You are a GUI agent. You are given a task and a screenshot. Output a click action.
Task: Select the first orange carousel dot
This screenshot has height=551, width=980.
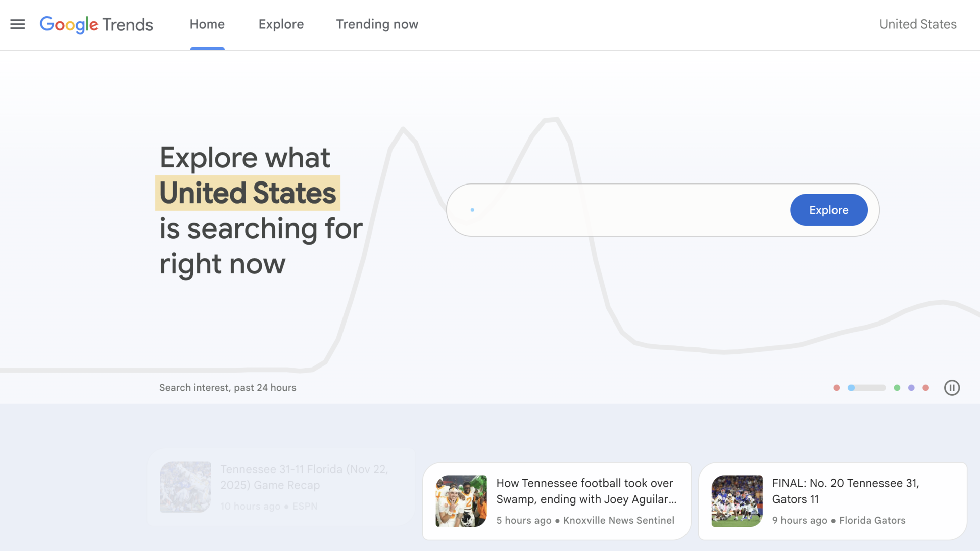837,387
